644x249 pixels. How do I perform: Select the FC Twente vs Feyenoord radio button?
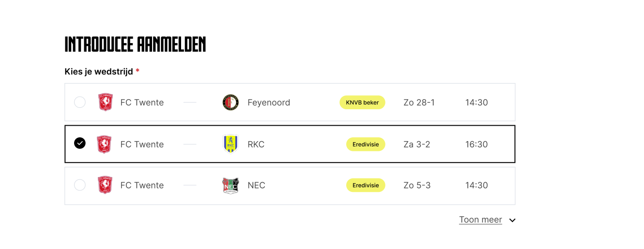click(x=80, y=103)
